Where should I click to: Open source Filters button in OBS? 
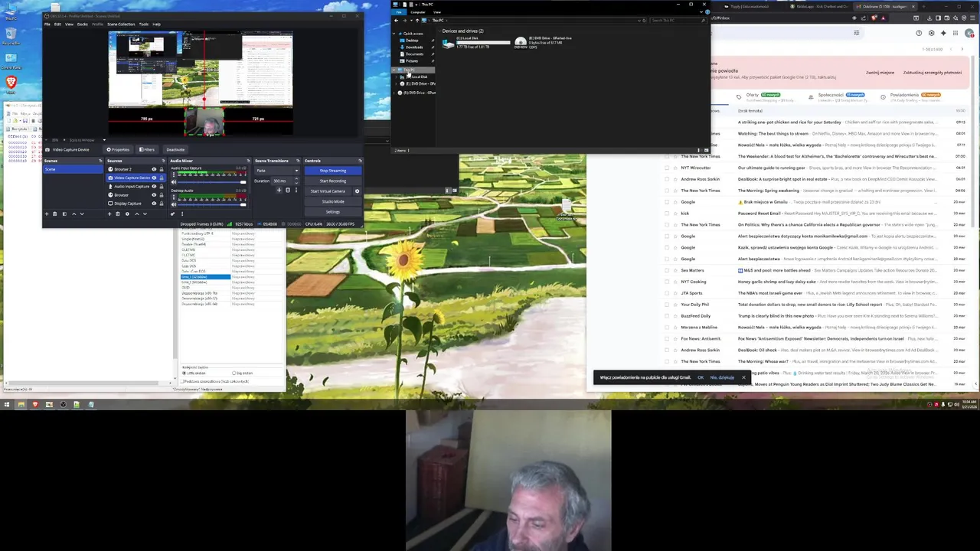(x=147, y=149)
